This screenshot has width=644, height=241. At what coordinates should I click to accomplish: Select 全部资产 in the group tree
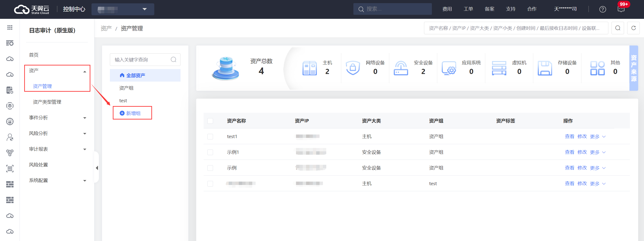145,75
